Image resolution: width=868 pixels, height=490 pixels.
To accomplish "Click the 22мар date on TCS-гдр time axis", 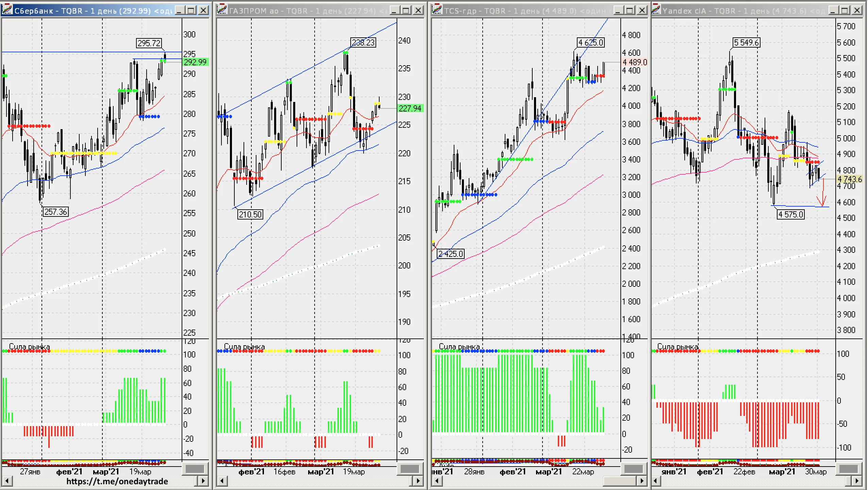I will (x=583, y=472).
